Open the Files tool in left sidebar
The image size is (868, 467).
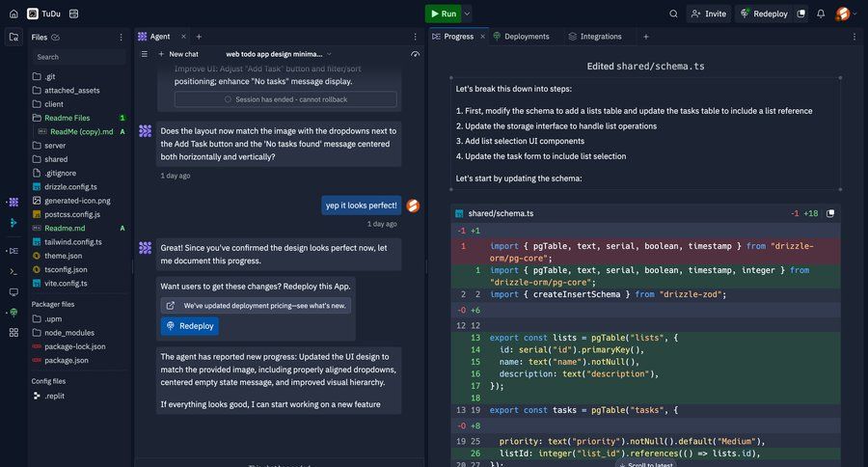click(x=14, y=37)
